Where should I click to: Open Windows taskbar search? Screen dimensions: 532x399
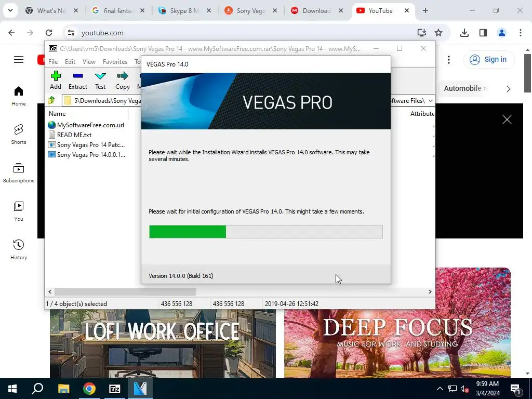[37, 389]
